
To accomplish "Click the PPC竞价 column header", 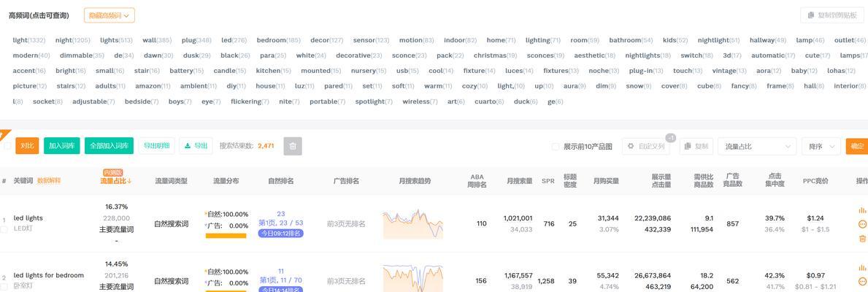I will (815, 181).
